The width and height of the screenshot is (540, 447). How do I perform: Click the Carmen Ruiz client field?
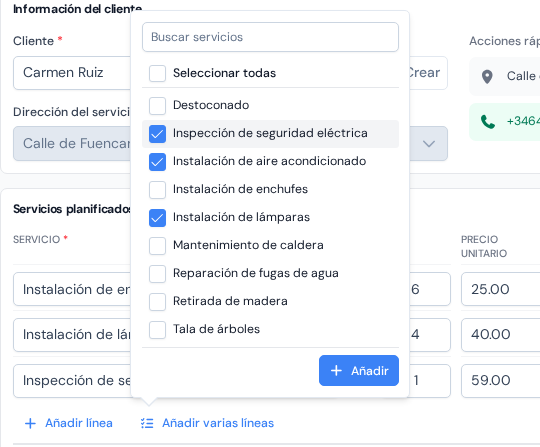click(x=72, y=73)
